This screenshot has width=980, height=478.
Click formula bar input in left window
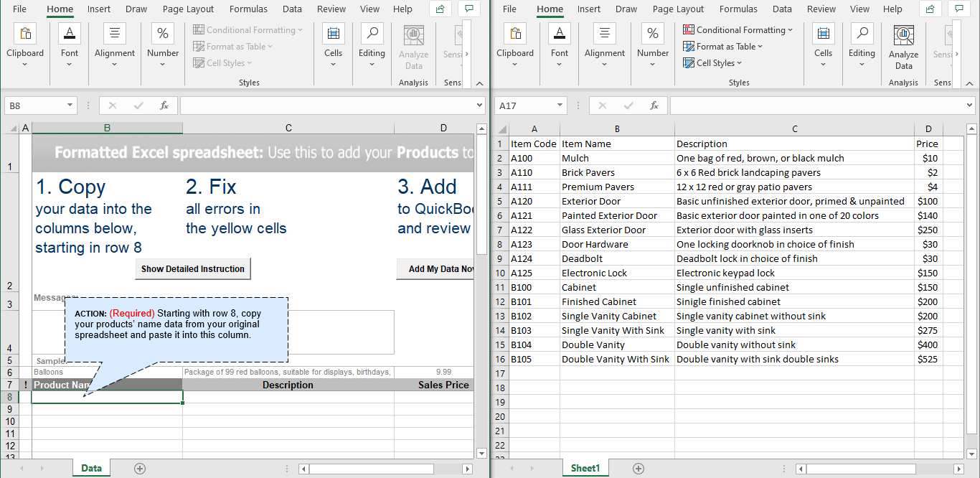(x=326, y=106)
